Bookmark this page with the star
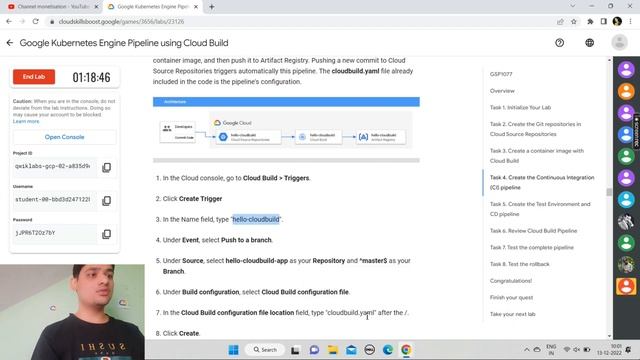Screen dimensions: 640x360 tap(573, 22)
